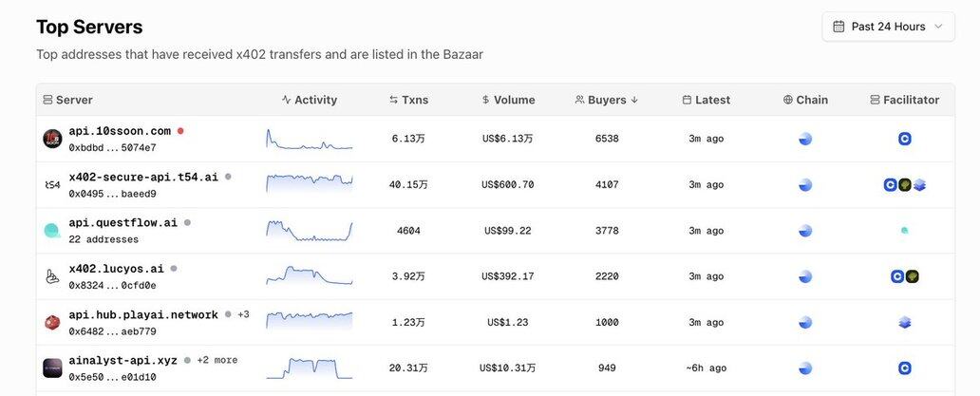
Task: Click the stacked-layers facilitator icon for playai
Action: (x=905, y=323)
